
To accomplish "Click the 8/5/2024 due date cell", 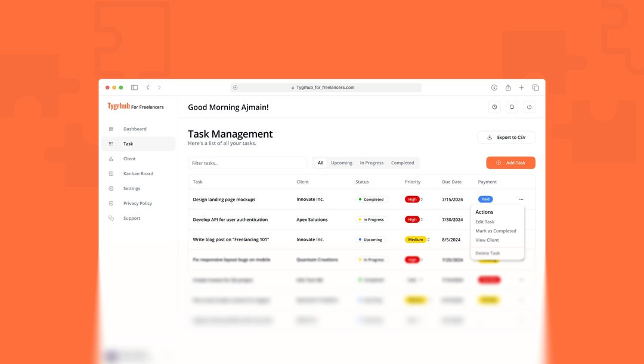I will click(x=451, y=239).
